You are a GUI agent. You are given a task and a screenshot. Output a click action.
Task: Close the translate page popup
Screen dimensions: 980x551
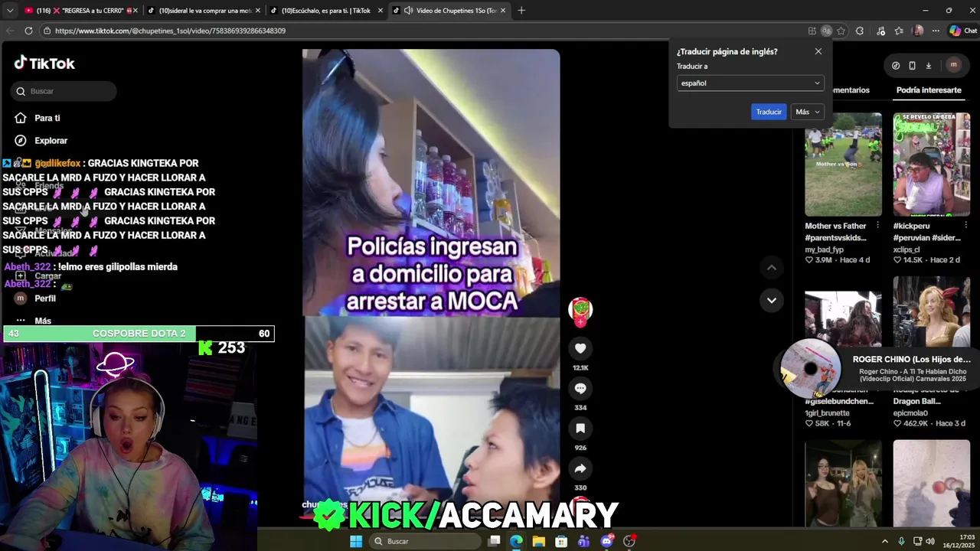click(x=818, y=51)
